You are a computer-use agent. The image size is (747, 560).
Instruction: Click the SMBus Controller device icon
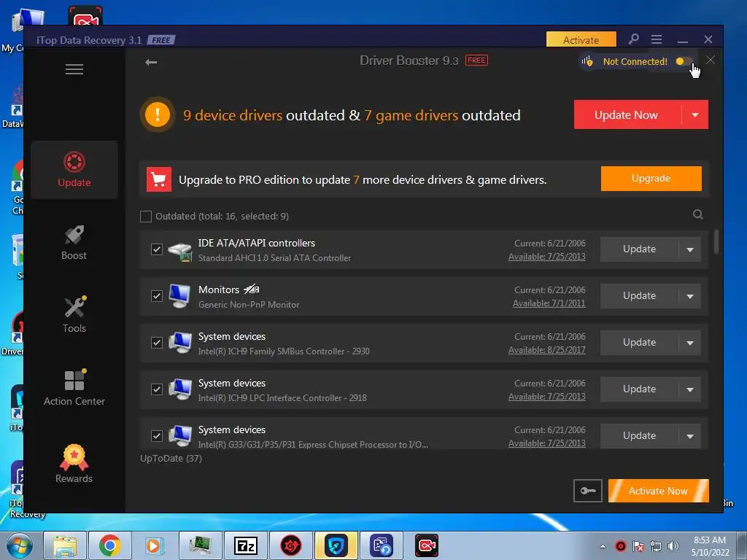pyautogui.click(x=180, y=343)
